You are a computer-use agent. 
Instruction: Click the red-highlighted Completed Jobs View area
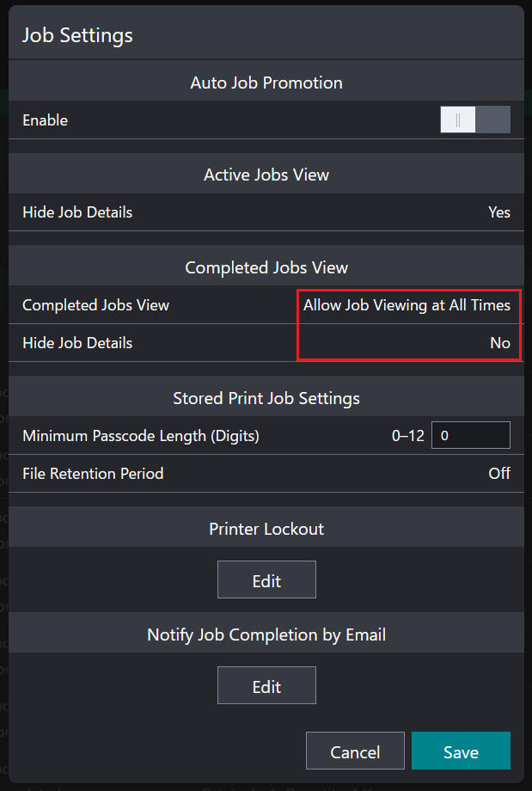click(x=408, y=324)
